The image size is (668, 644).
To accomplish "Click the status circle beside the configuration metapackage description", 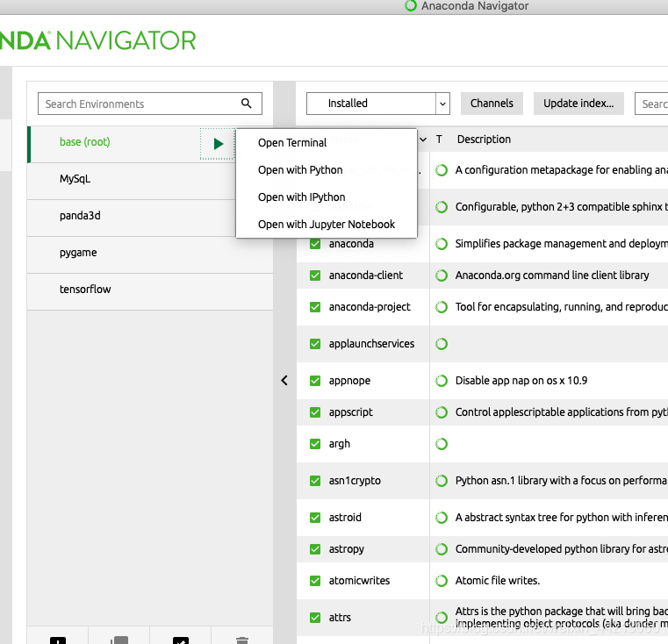I will pos(442,170).
